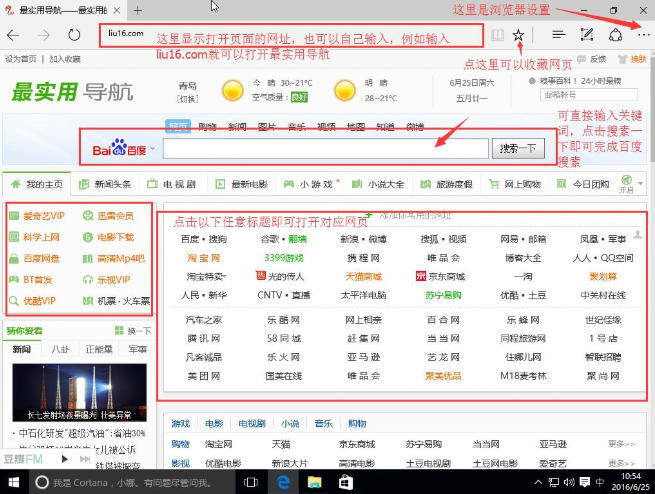Open the web note pen icon
This screenshot has width=655, height=494.
tap(587, 35)
